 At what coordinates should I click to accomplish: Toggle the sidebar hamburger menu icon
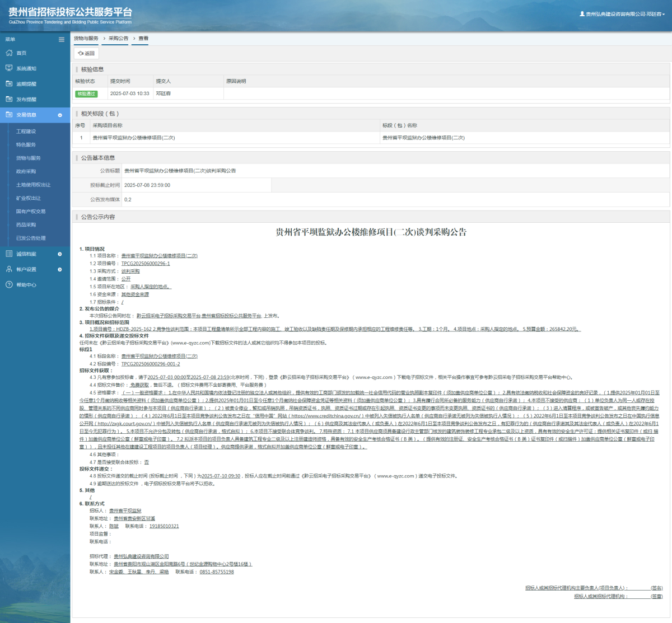(62, 39)
